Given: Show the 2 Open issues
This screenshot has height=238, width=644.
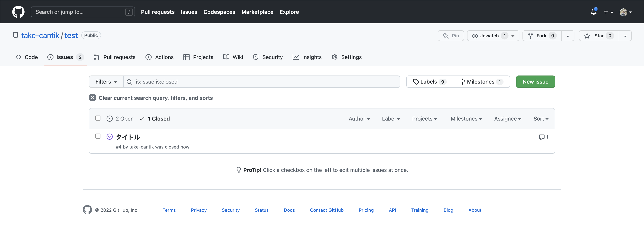Looking at the screenshot, I should pos(120,119).
